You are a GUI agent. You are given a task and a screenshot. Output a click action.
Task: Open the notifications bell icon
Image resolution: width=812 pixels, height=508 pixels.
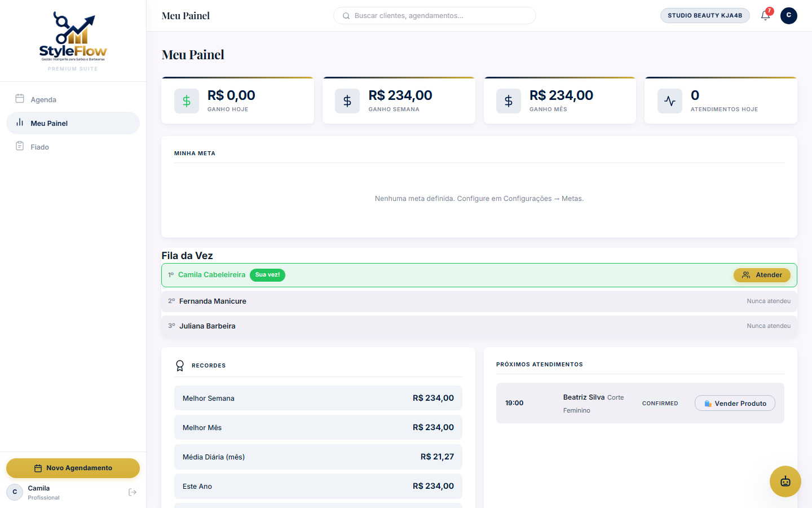click(765, 16)
